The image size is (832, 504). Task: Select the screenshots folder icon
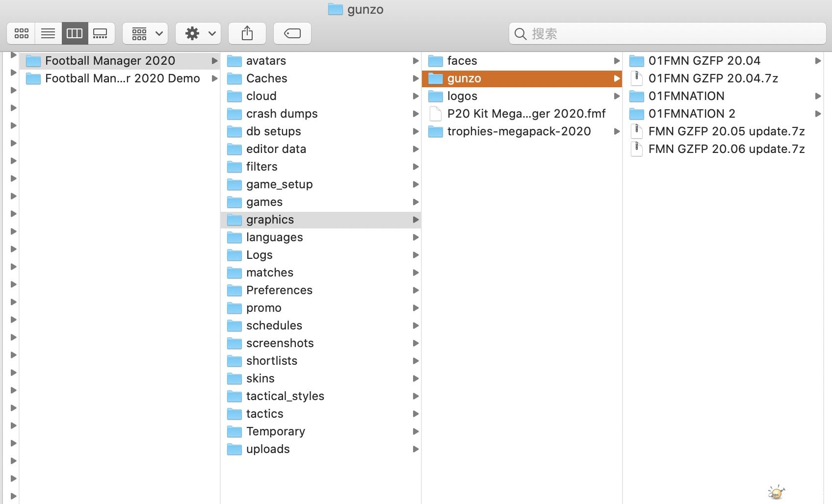234,343
